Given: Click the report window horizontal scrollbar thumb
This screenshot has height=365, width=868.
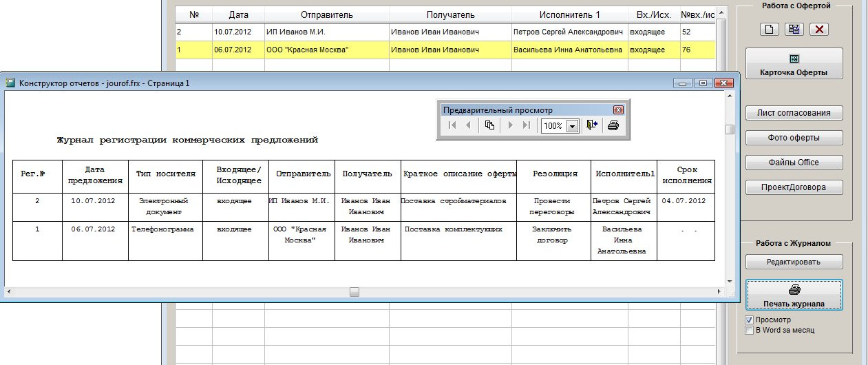Looking at the screenshot, I should 354,292.
